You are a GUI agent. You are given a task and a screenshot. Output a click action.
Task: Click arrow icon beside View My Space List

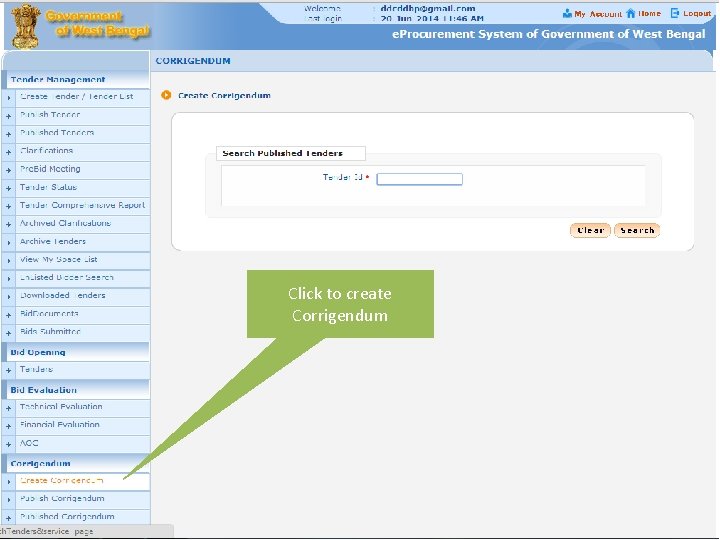point(8,261)
